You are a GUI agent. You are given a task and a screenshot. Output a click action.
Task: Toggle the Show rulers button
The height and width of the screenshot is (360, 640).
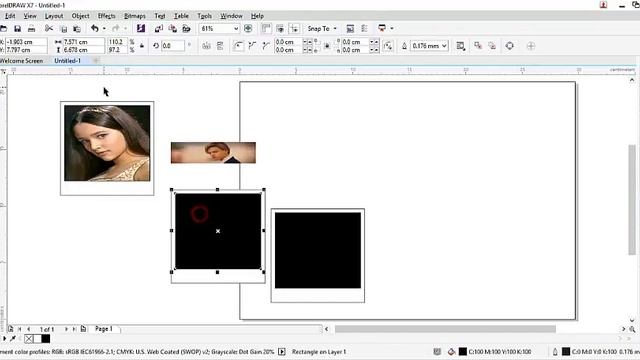tap(267, 29)
